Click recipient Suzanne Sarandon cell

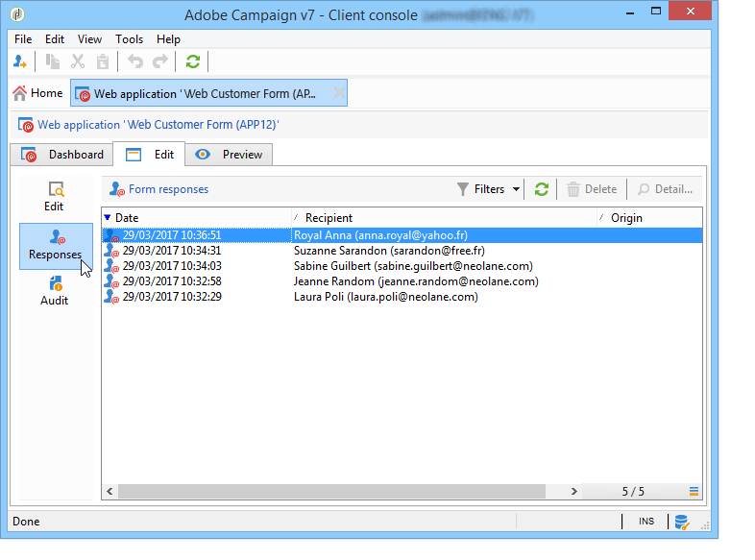point(389,251)
